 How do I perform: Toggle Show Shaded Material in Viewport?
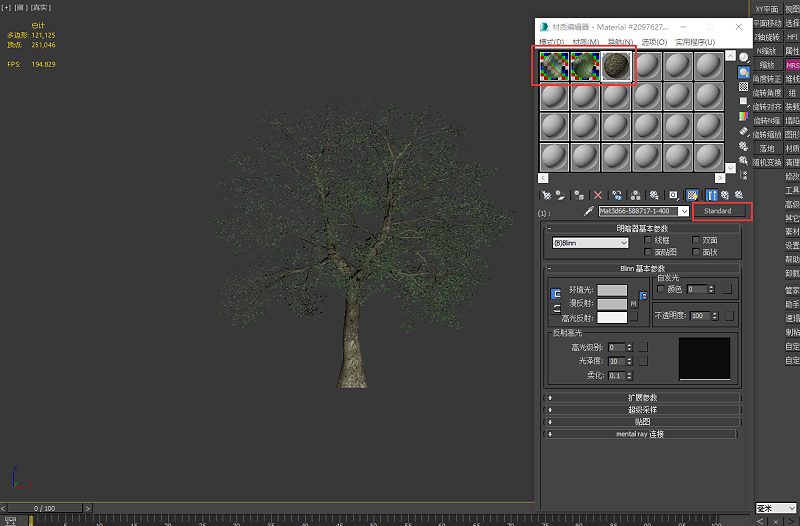pos(692,195)
